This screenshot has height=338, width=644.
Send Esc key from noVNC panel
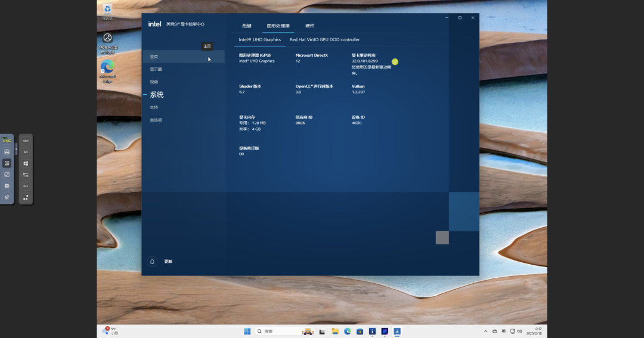(x=26, y=186)
